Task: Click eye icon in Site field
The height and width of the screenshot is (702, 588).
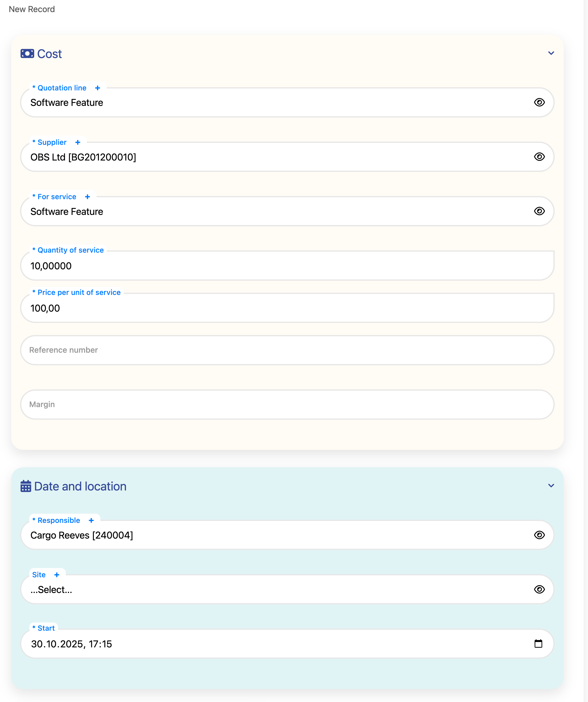Action: [539, 589]
